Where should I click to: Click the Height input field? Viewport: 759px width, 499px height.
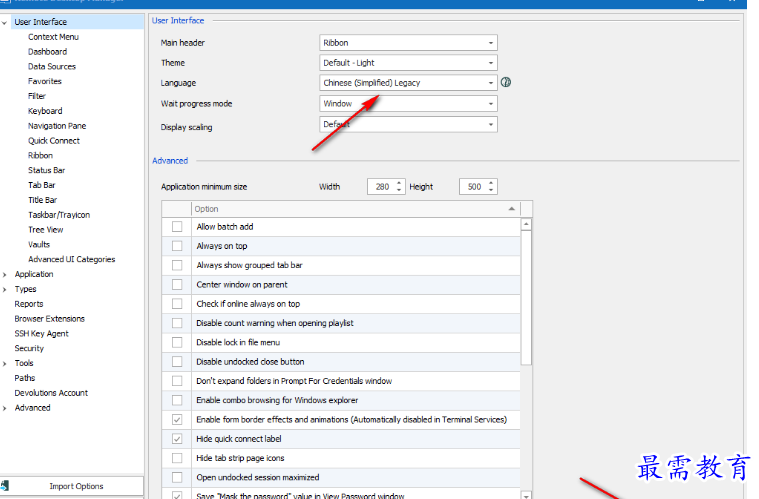(473, 187)
